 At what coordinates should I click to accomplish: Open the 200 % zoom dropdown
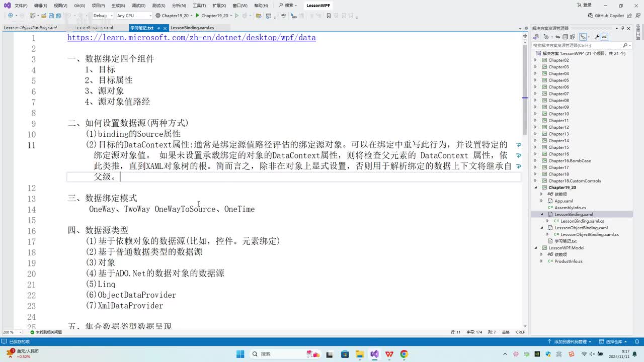pos(12,332)
